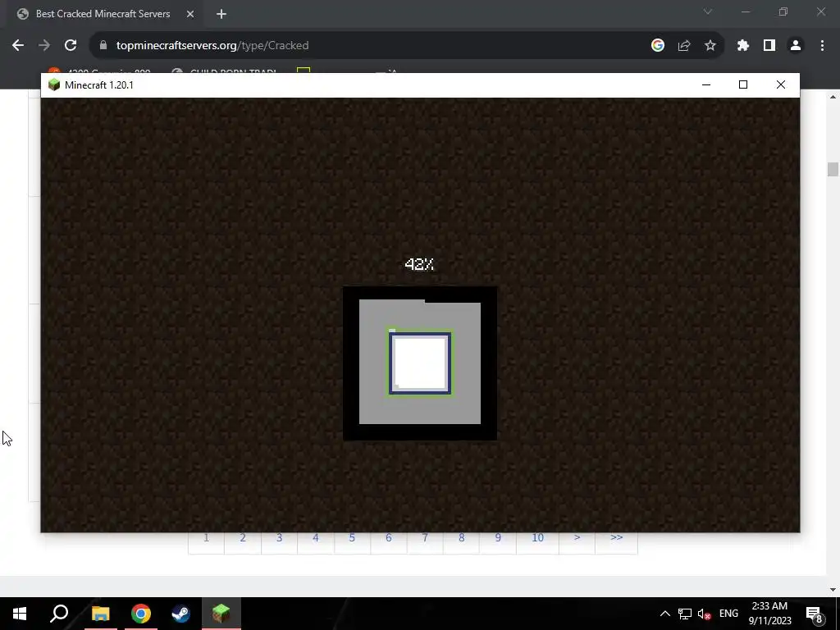Close the Best Cracked Minecraft Servers tab
Screen dimensions: 840x630
[190, 14]
